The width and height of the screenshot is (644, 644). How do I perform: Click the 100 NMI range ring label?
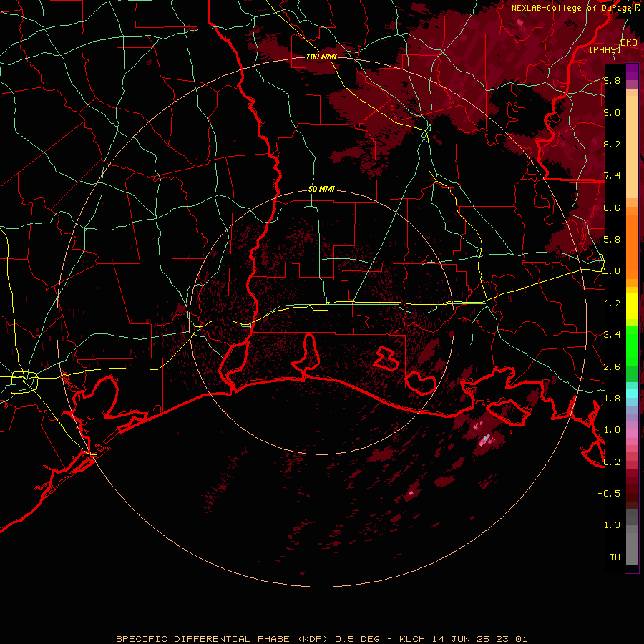pos(321,57)
